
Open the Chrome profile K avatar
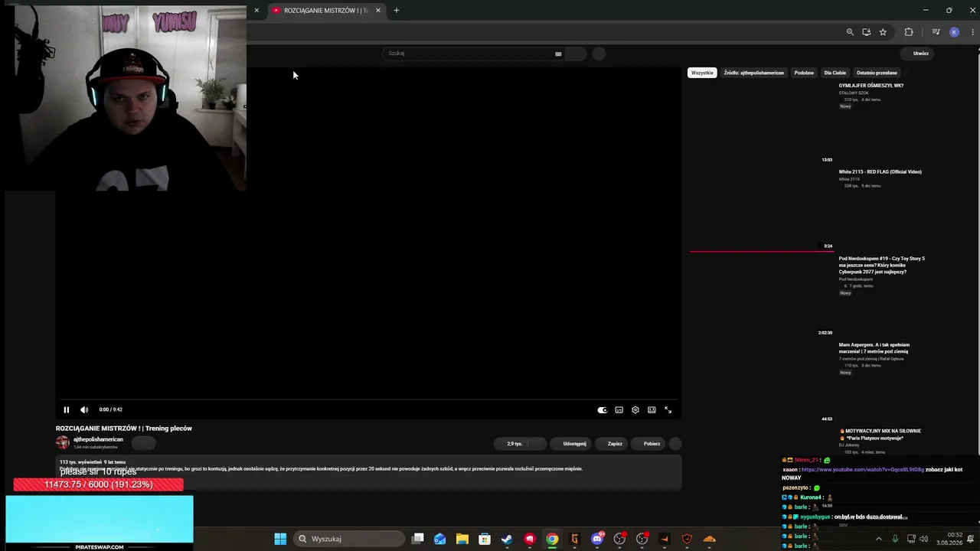point(954,32)
